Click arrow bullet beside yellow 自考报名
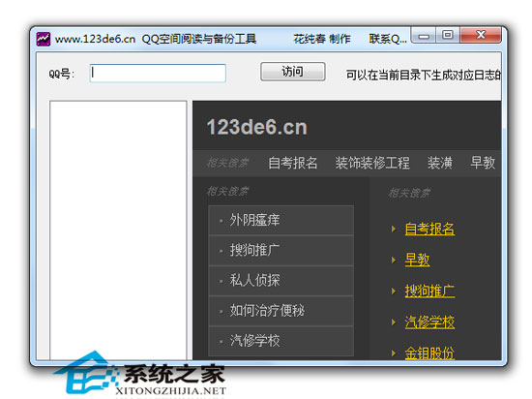This screenshot has width=532, height=399. (x=394, y=229)
